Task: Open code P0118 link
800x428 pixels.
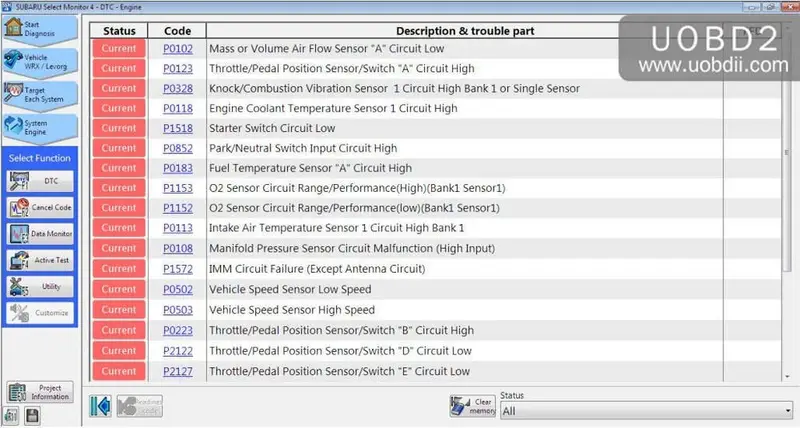Action: point(178,109)
